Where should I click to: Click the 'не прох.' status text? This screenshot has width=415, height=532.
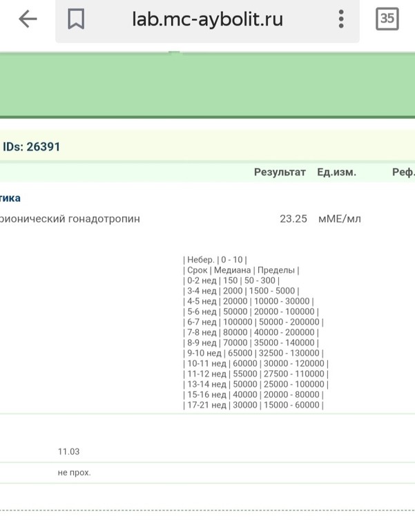[x=74, y=473]
